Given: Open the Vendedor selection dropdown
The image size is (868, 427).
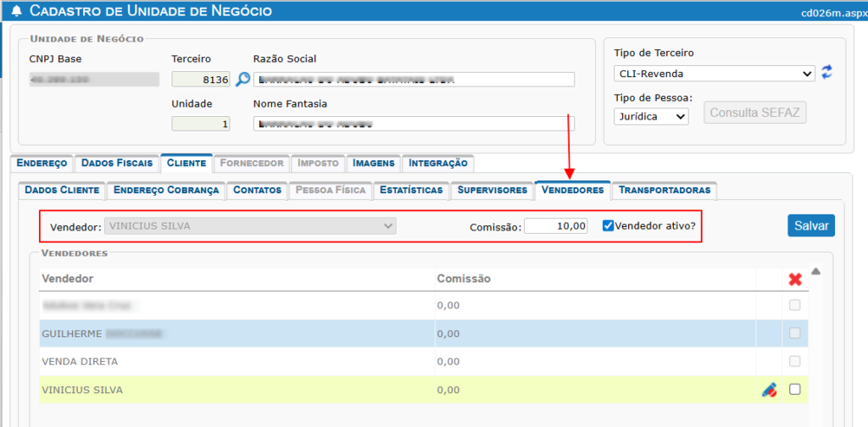Looking at the screenshot, I should point(249,226).
